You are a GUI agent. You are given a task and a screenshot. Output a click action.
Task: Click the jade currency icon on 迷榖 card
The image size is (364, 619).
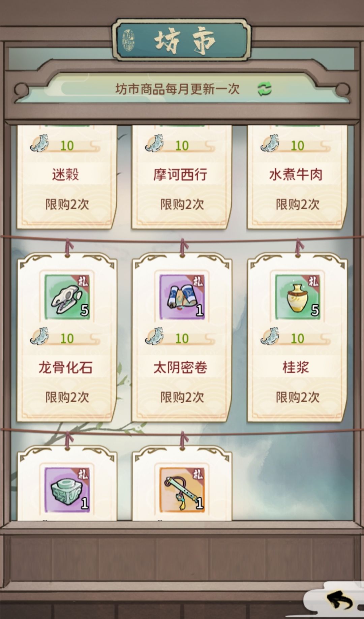click(x=39, y=143)
